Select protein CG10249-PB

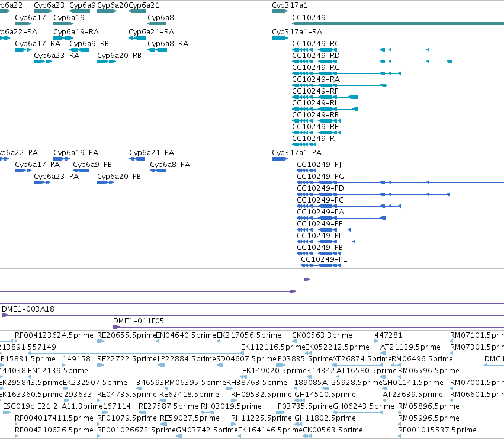coord(320,248)
